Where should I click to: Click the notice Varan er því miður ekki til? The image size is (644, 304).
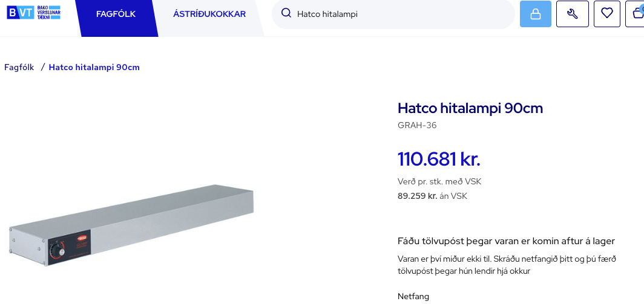click(x=507, y=265)
